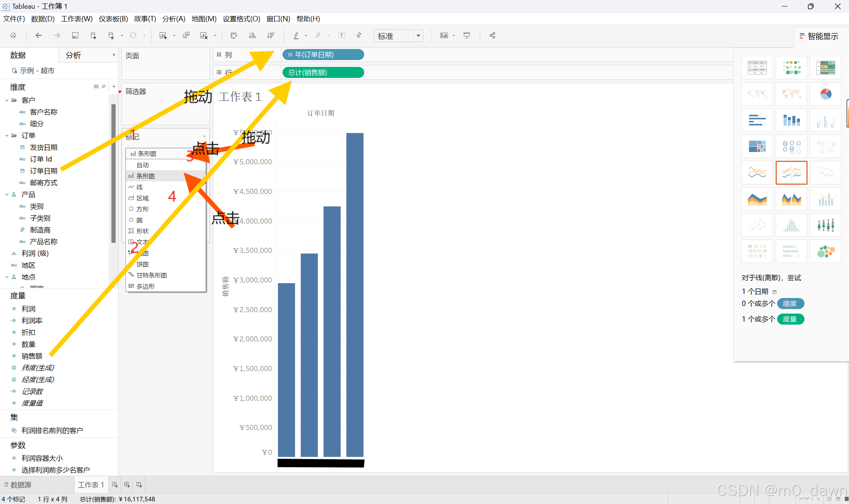Switch to the 分析 pane tab
The image size is (849, 504).
[73, 55]
